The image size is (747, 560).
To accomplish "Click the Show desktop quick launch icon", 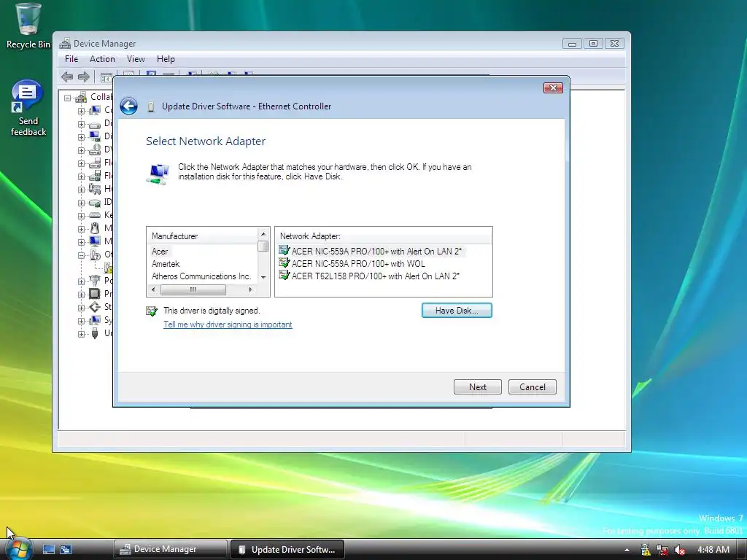I will 49,549.
